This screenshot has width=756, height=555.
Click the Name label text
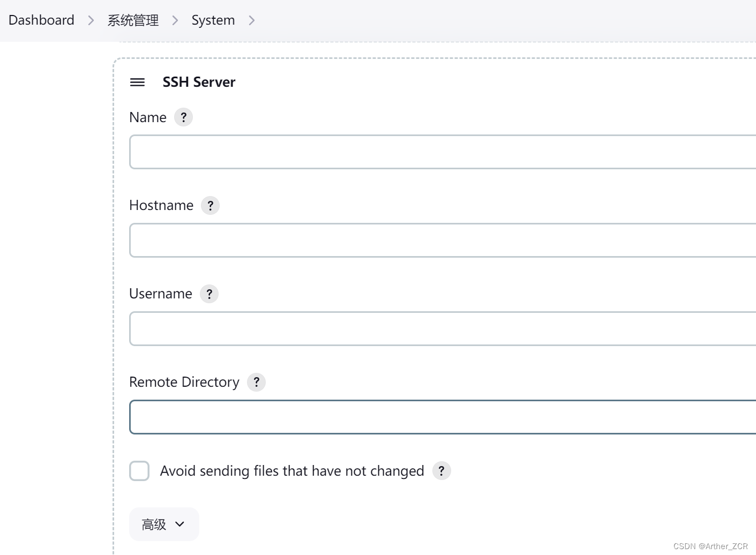(x=148, y=117)
